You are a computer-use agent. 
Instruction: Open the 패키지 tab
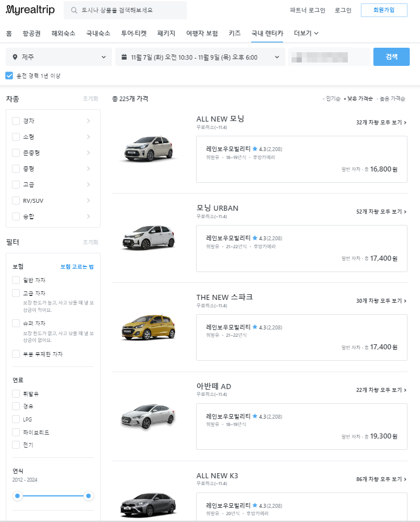[166, 34]
